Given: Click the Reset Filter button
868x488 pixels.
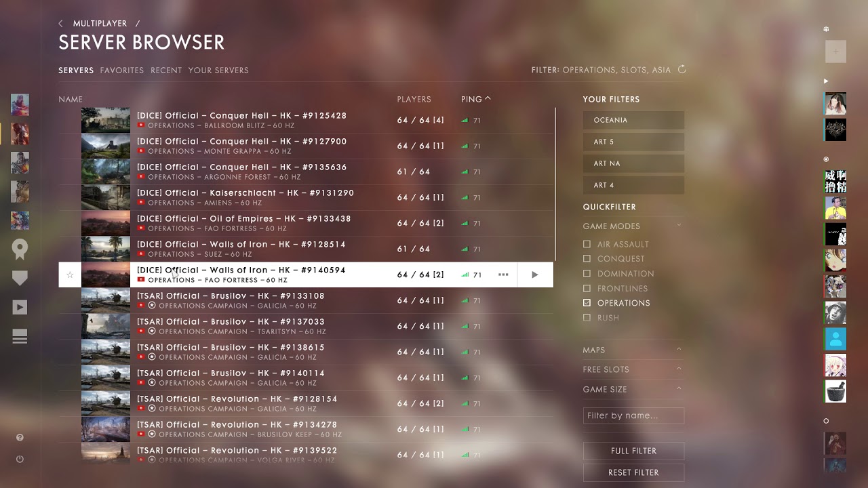Looking at the screenshot, I should pos(633,472).
